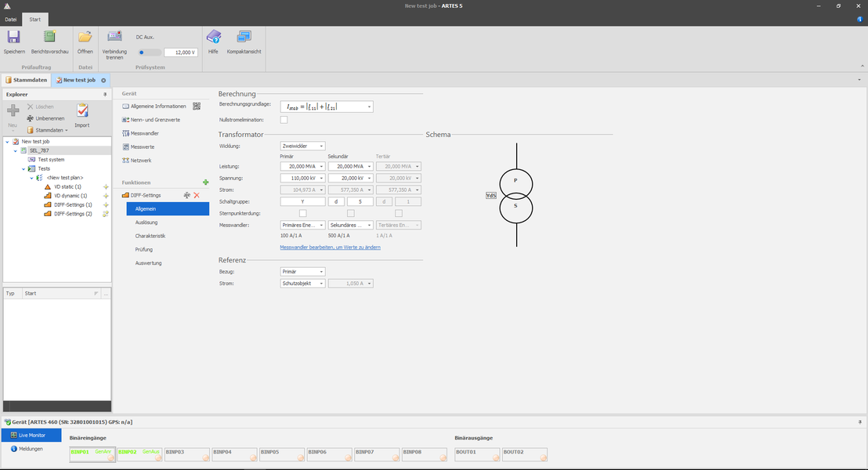Open the Datei menu tab

pos(11,20)
